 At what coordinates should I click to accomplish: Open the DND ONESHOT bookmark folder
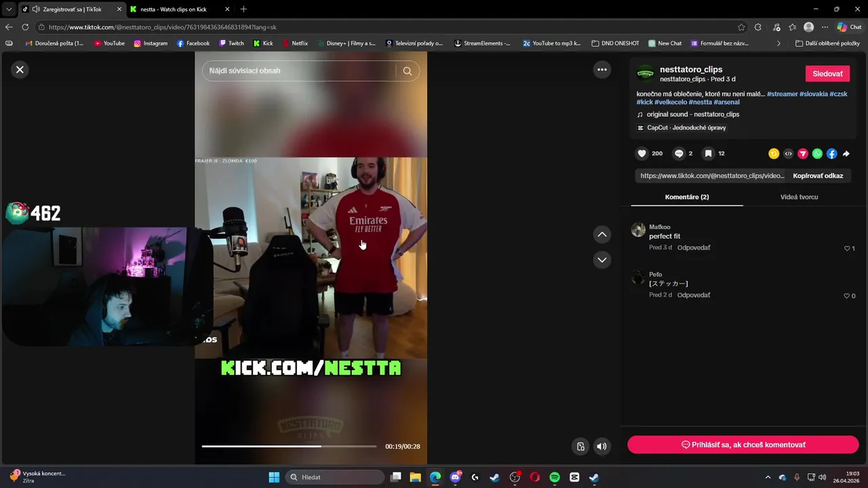[615, 43]
